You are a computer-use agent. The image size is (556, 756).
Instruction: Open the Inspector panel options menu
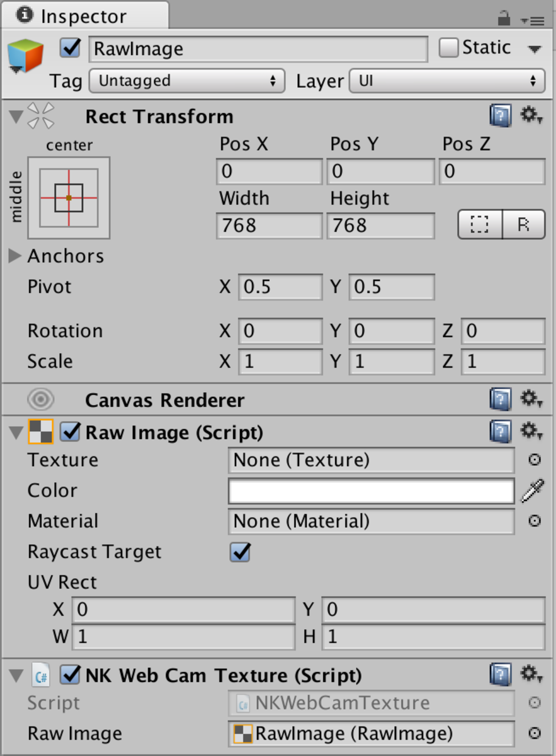533,20
